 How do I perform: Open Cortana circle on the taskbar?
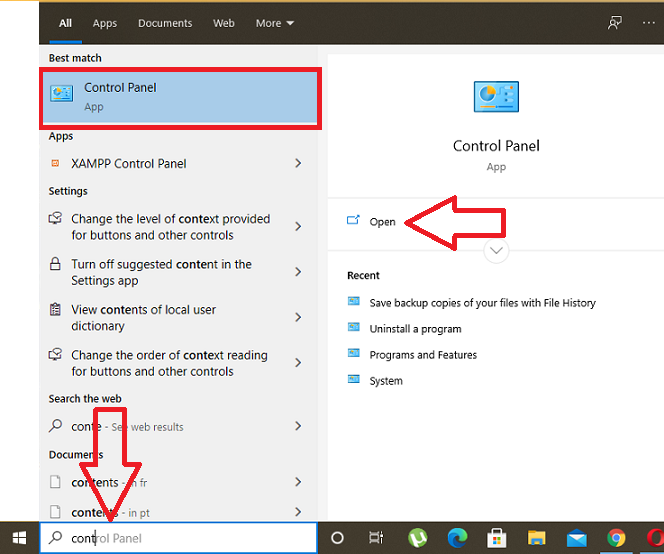337,538
